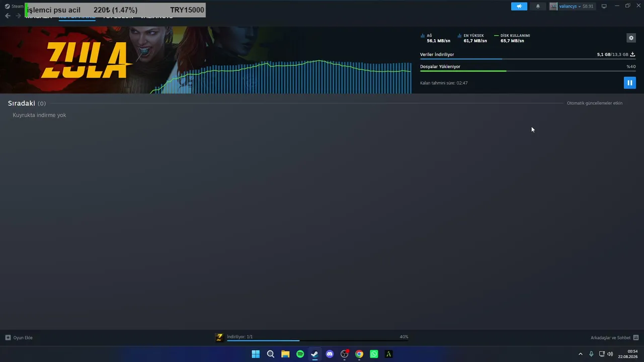The width and height of the screenshot is (644, 362).
Task: Open Discord from the taskbar
Action: 330,354
